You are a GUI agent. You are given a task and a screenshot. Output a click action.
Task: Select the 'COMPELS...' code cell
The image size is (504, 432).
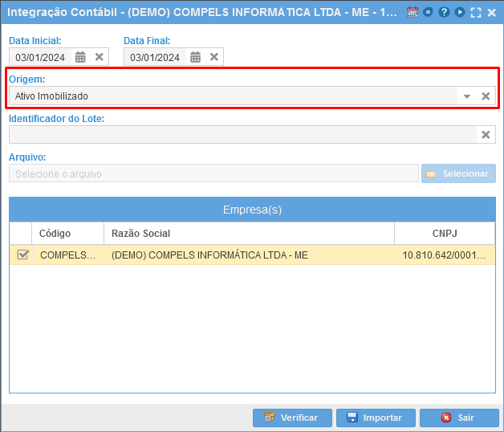68,255
